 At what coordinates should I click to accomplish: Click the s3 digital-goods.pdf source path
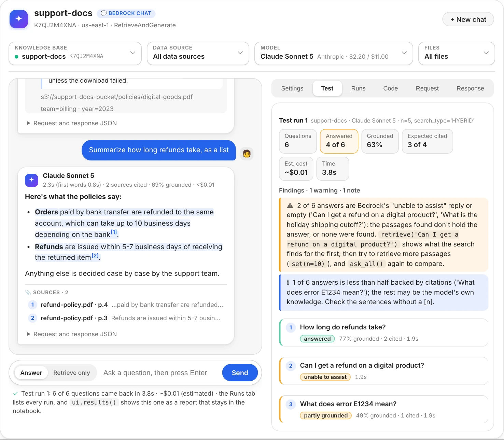(117, 97)
